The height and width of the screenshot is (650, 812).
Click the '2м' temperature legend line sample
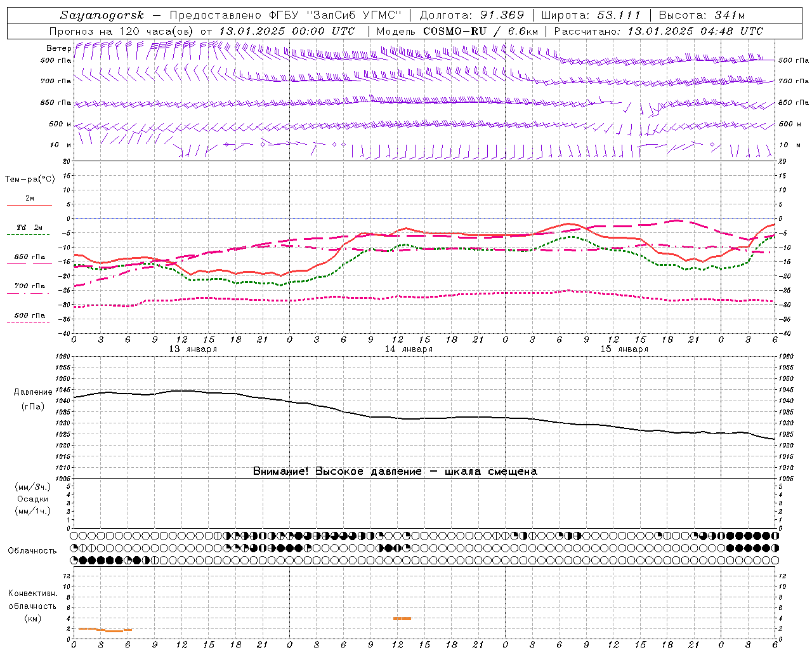click(29, 205)
